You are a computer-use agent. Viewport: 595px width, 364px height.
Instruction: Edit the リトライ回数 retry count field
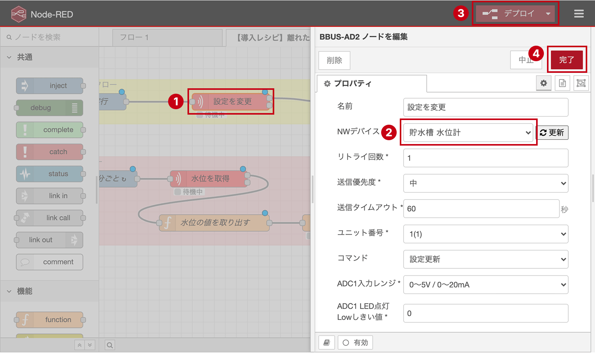click(486, 158)
